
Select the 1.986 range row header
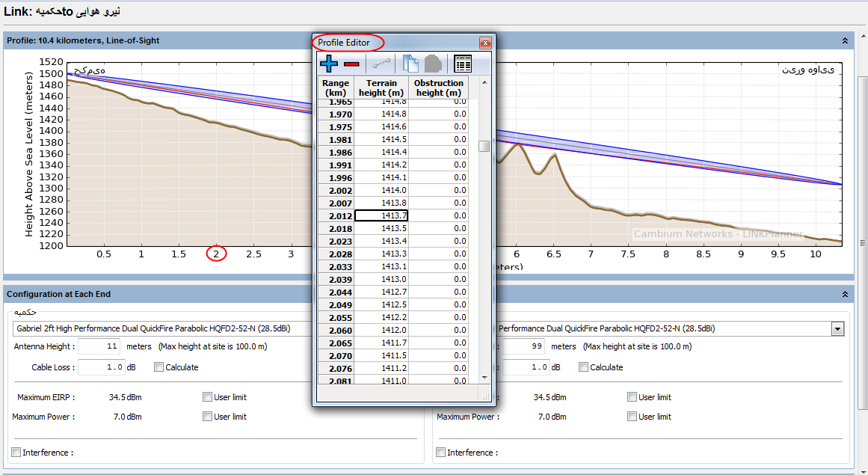pyautogui.click(x=336, y=153)
